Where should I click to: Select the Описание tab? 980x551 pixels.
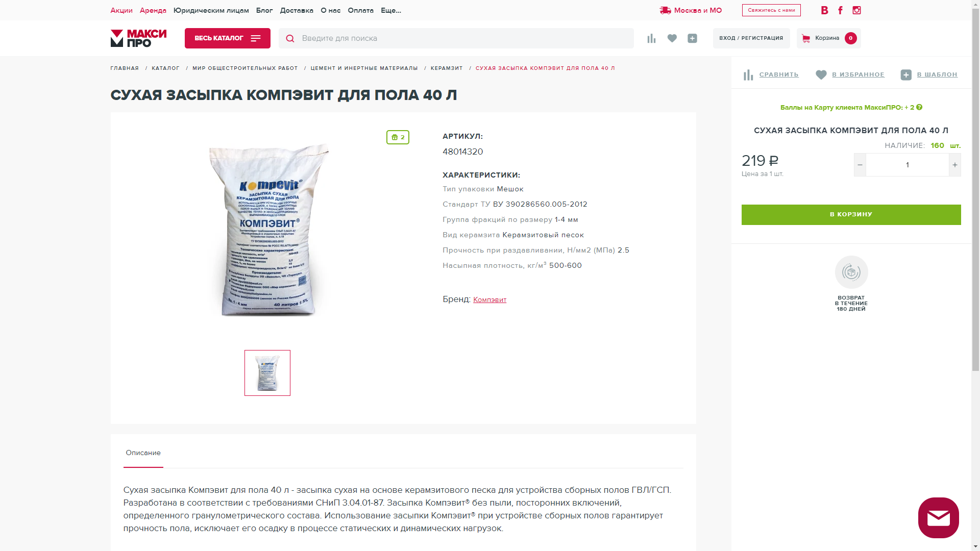(143, 453)
